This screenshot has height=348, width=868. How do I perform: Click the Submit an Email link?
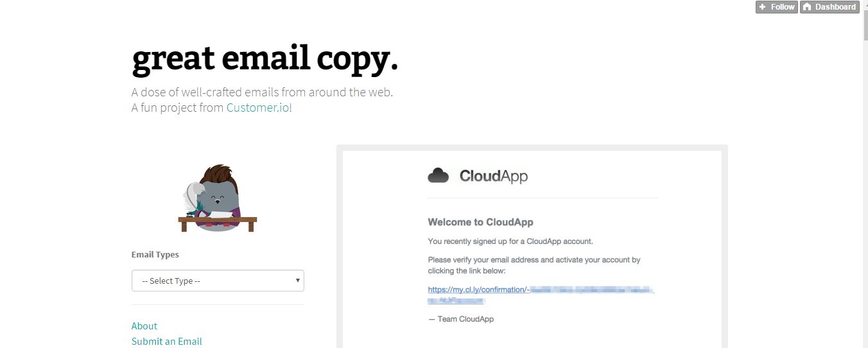pos(167,341)
